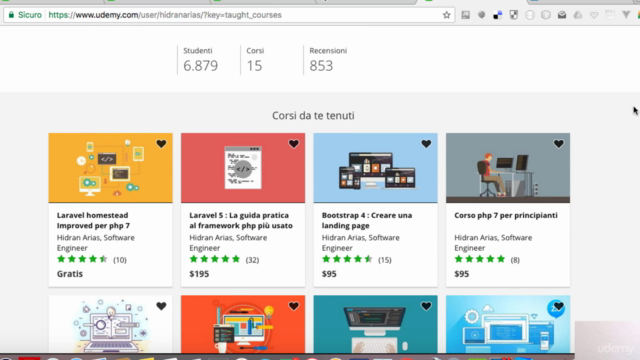Viewport: 640px width, 360px height.
Task: Open 'Laravel 5 : La guida pratica' title
Action: coord(241,220)
